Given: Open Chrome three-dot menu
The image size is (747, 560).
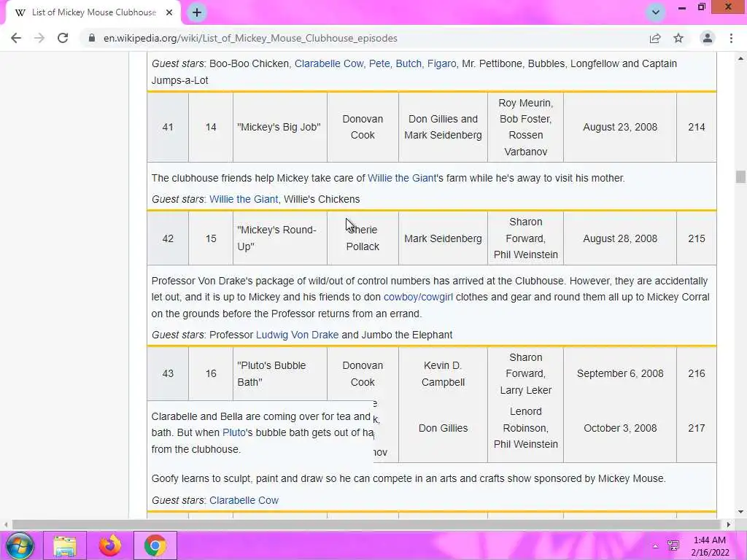Looking at the screenshot, I should [x=731, y=38].
